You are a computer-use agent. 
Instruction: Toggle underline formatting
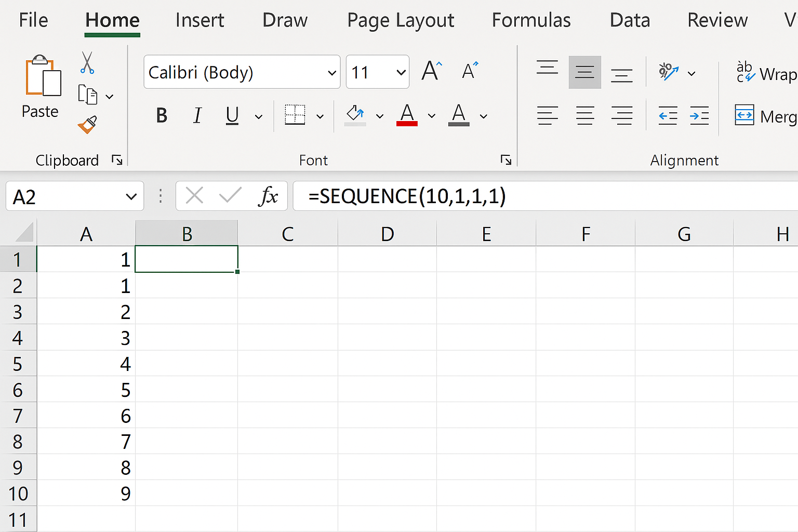[x=232, y=115]
